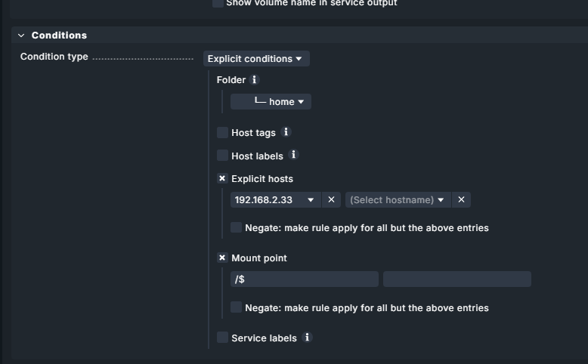Screen dimensions: 588x364
Task: Open Service labels help info icon
Action: (x=307, y=338)
